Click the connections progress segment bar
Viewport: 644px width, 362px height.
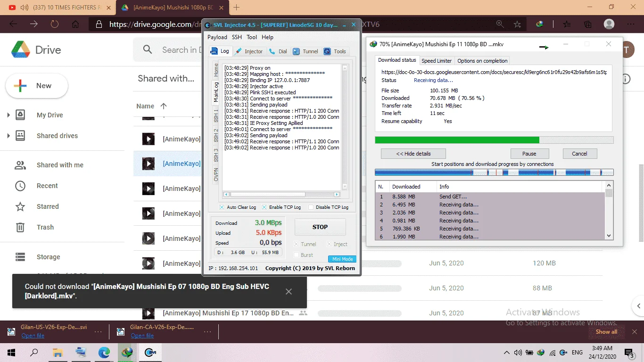coord(494,173)
